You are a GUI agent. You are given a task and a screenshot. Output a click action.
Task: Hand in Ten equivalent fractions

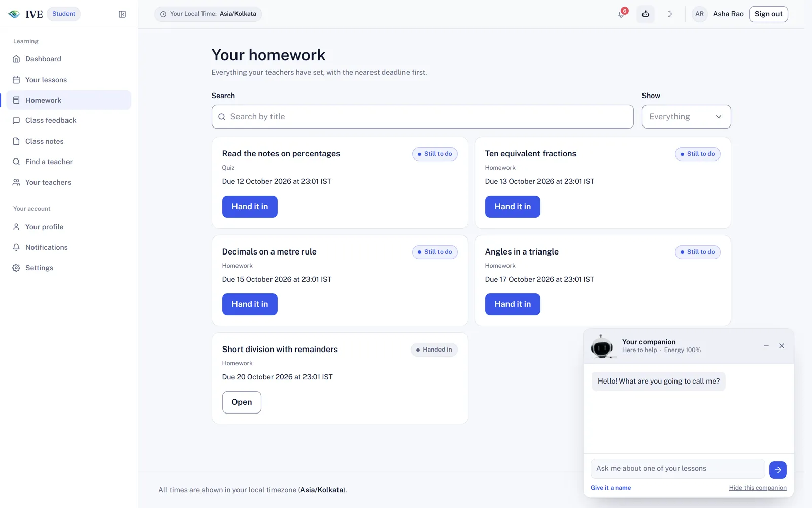pyautogui.click(x=513, y=207)
